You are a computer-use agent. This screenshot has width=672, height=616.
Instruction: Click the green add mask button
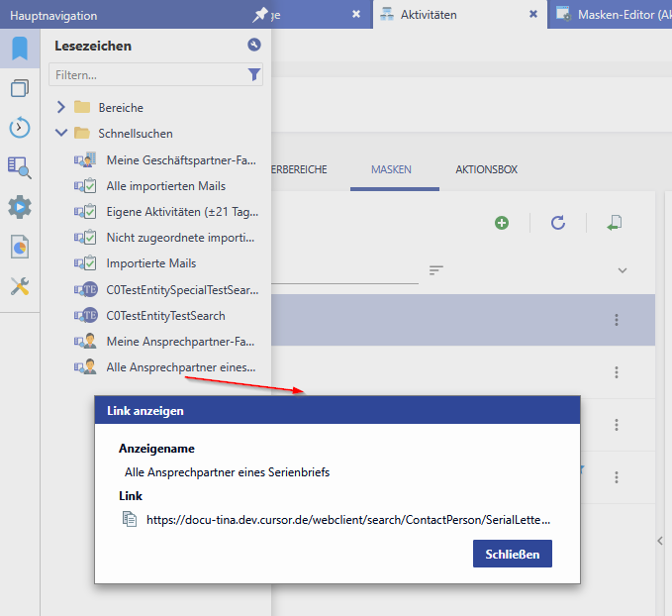tap(502, 223)
